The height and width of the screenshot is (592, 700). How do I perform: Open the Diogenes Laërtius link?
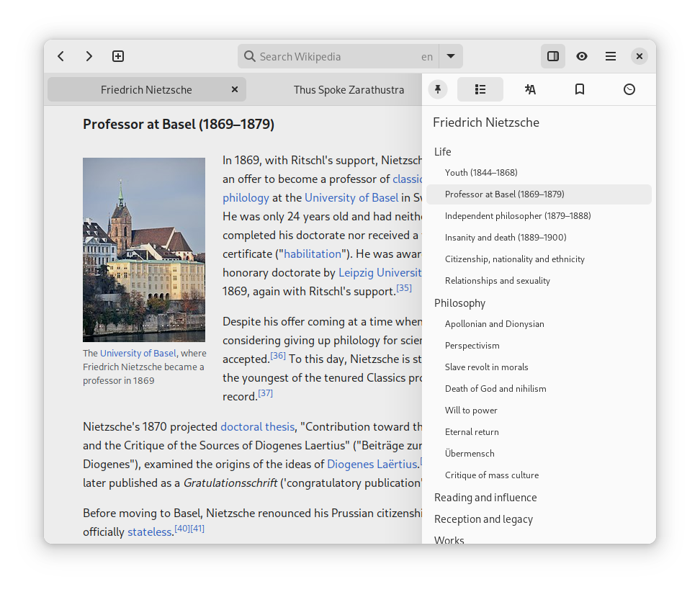click(x=372, y=464)
